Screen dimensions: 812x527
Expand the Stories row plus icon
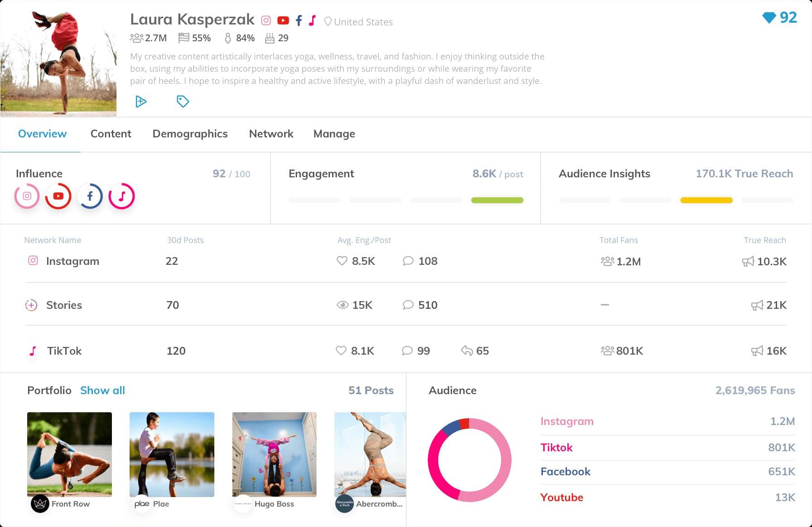(x=31, y=305)
